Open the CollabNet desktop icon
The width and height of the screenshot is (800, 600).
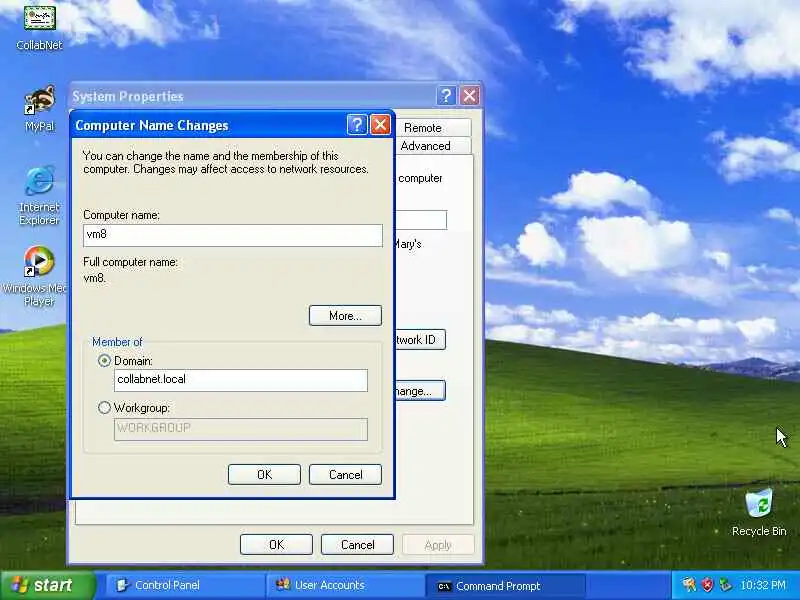(x=39, y=26)
